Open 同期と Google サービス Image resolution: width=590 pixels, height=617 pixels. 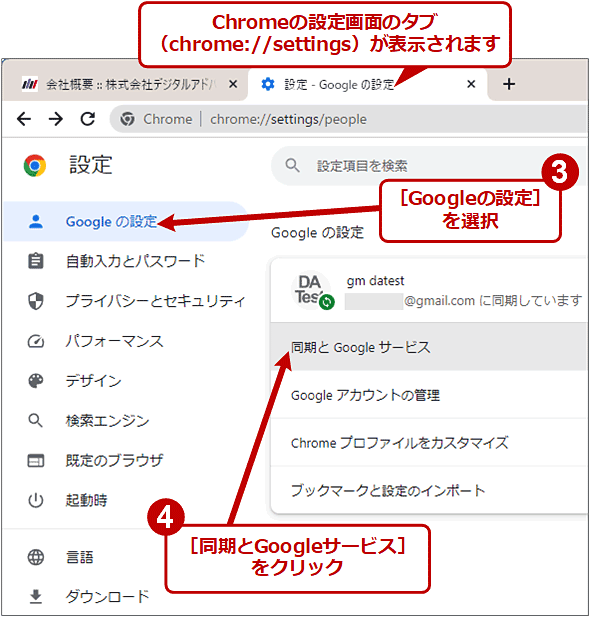(x=429, y=347)
